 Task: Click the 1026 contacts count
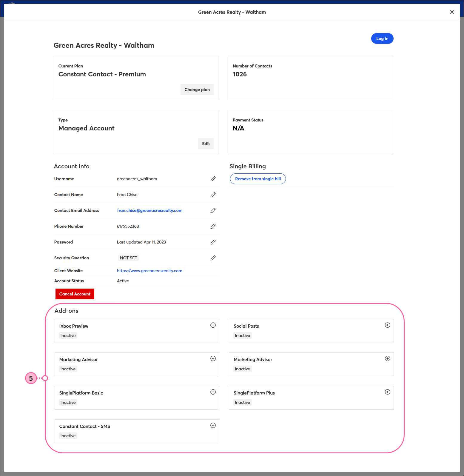240,74
